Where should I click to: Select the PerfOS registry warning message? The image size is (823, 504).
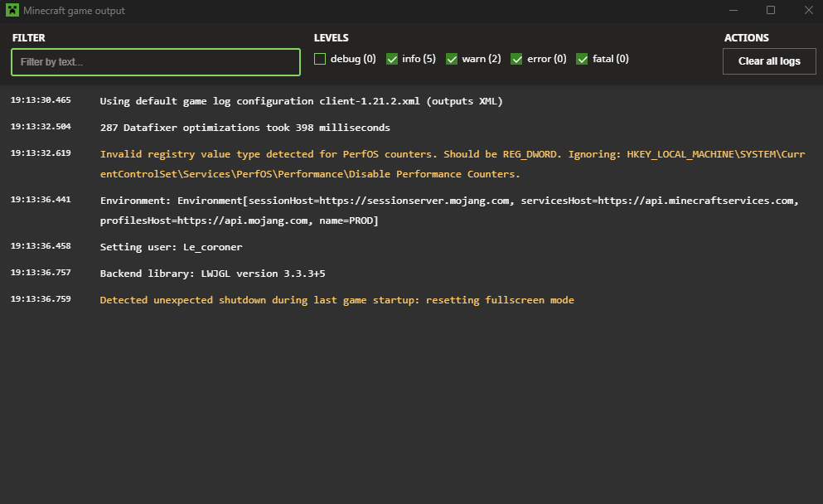(439, 164)
